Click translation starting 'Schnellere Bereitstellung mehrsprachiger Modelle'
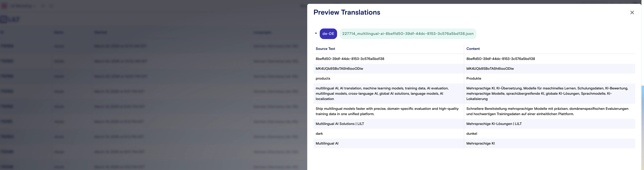This screenshot has height=170, width=644. tap(547, 111)
